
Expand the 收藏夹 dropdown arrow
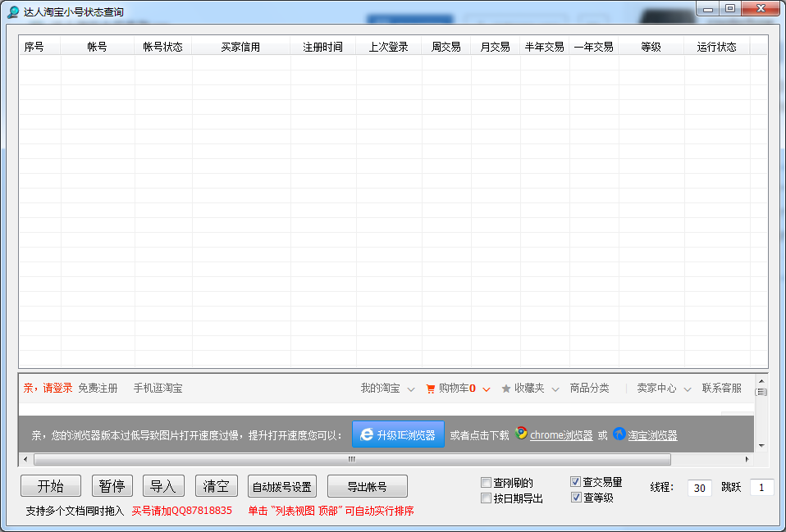[555, 389]
